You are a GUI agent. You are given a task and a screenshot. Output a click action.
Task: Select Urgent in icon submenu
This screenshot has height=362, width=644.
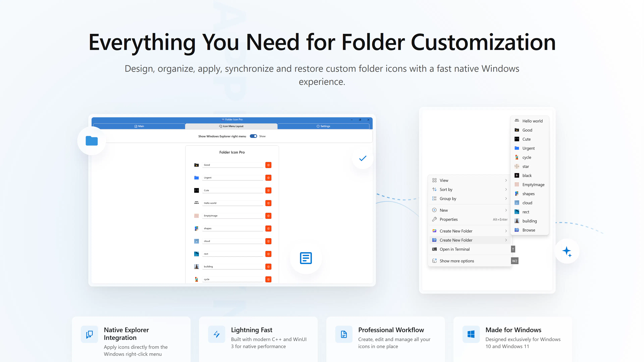tap(529, 148)
